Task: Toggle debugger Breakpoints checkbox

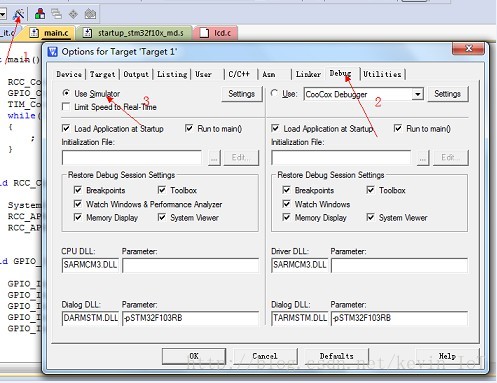Action: [286, 190]
